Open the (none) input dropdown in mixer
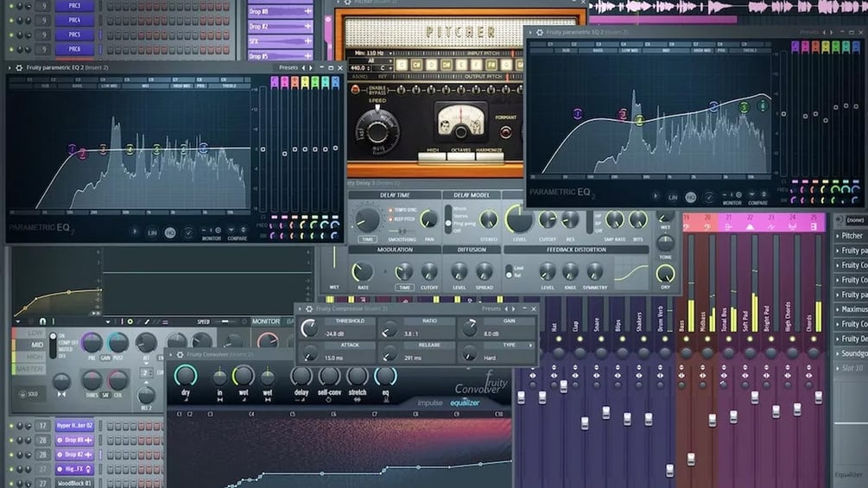The image size is (868, 488). coord(855,220)
